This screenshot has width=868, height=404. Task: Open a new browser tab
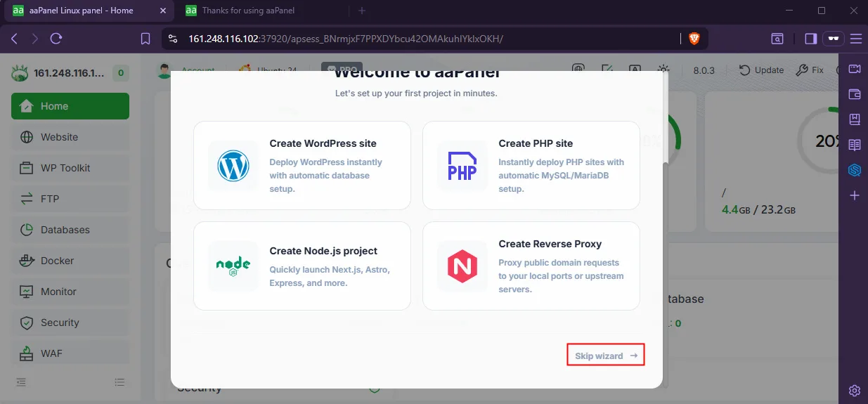[x=362, y=11]
